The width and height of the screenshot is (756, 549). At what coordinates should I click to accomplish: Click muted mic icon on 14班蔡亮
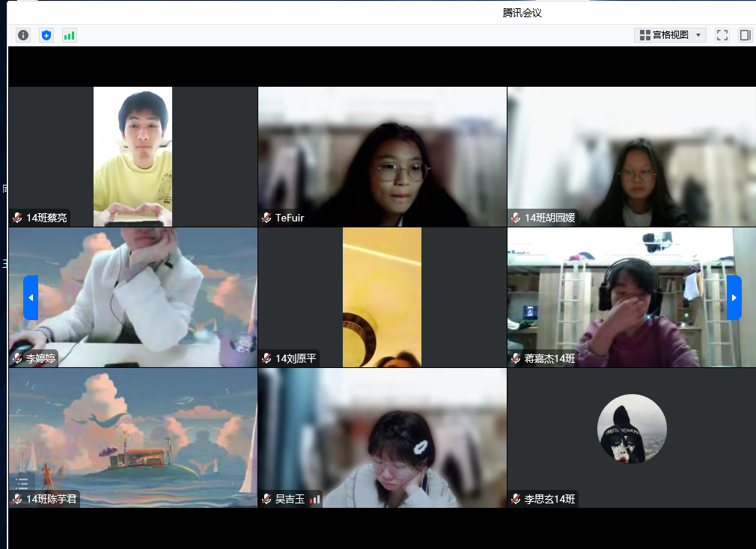point(17,218)
